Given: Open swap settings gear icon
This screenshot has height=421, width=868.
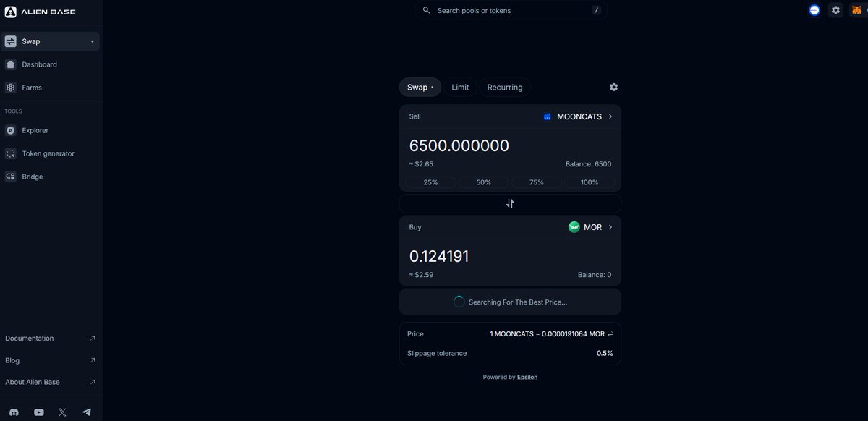Looking at the screenshot, I should coord(613,87).
